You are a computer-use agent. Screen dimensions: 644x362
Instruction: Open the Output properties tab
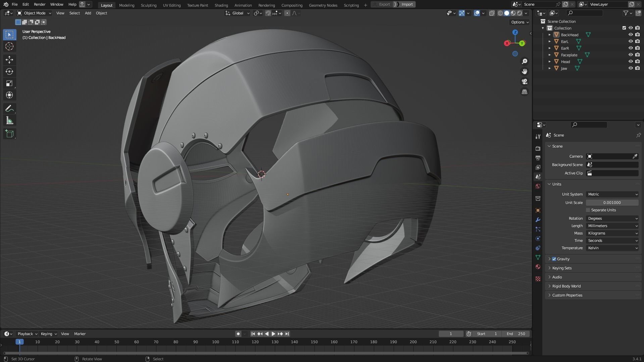pyautogui.click(x=538, y=158)
